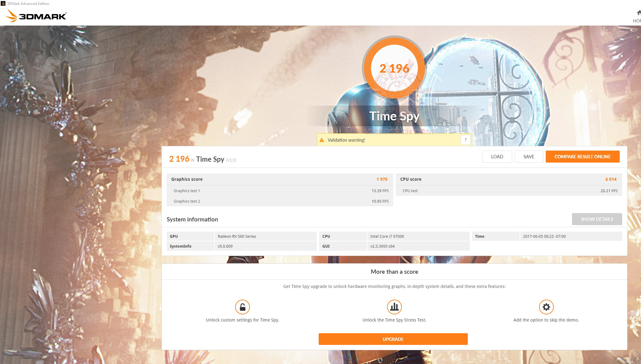Click the small 3DMark title bar icon

3,4
